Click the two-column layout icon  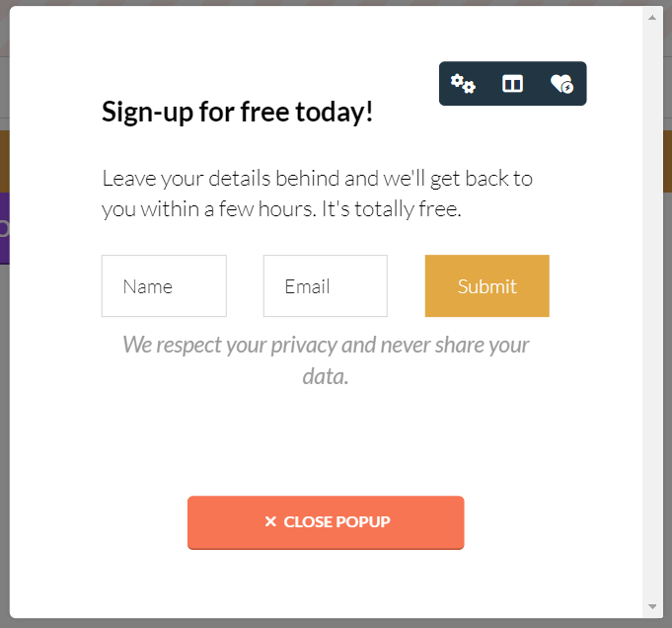tap(512, 84)
